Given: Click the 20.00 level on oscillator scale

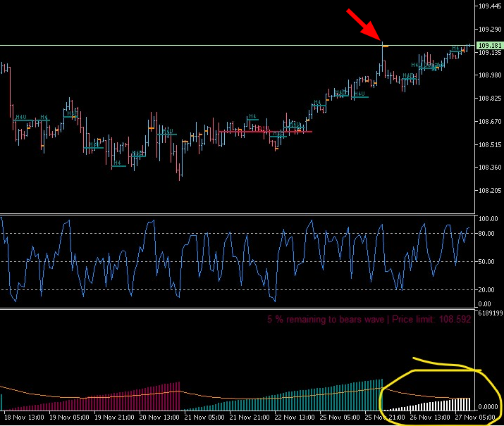Looking at the screenshot, I should click(486, 289).
